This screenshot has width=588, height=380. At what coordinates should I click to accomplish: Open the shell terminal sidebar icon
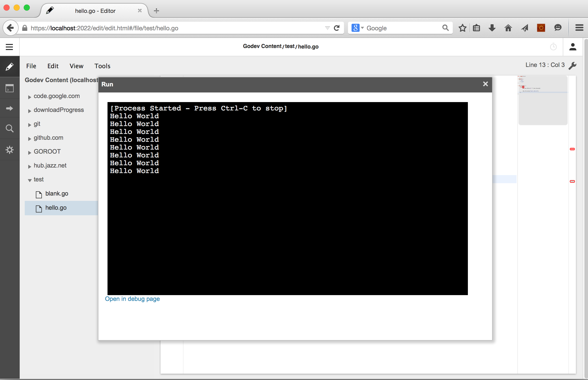pyautogui.click(x=10, y=88)
